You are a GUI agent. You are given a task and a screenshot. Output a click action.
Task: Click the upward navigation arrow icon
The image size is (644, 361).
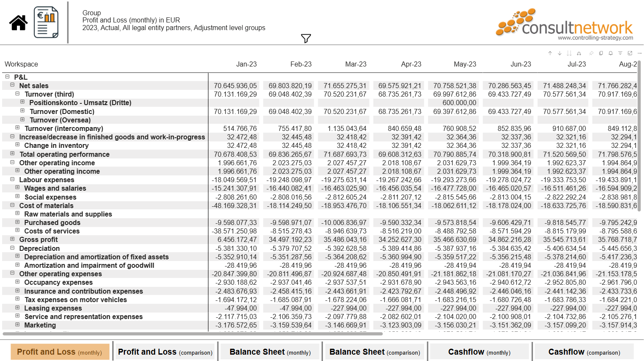click(x=550, y=53)
